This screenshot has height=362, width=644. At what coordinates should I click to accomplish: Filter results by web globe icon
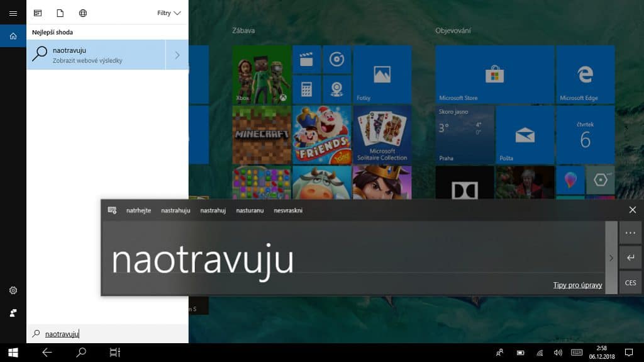(82, 13)
